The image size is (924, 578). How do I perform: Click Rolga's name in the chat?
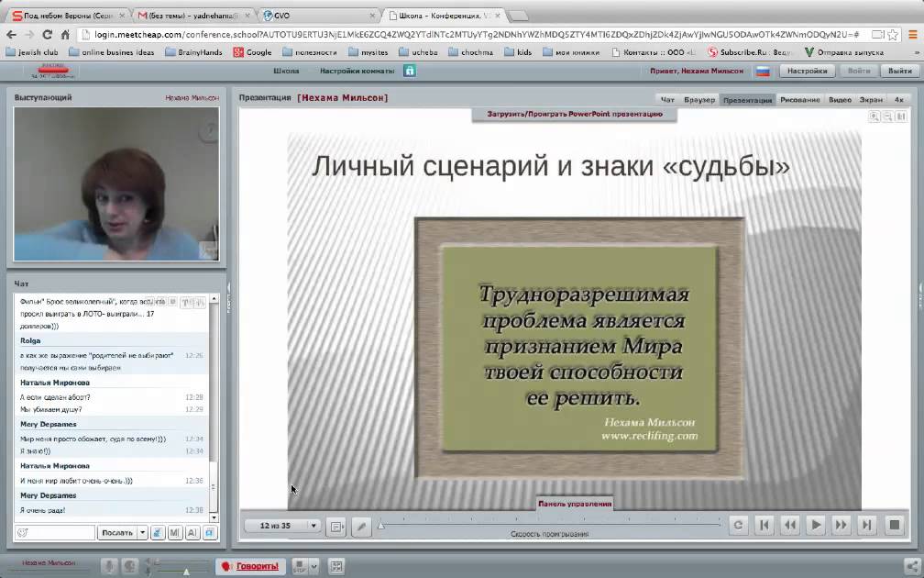[30, 340]
